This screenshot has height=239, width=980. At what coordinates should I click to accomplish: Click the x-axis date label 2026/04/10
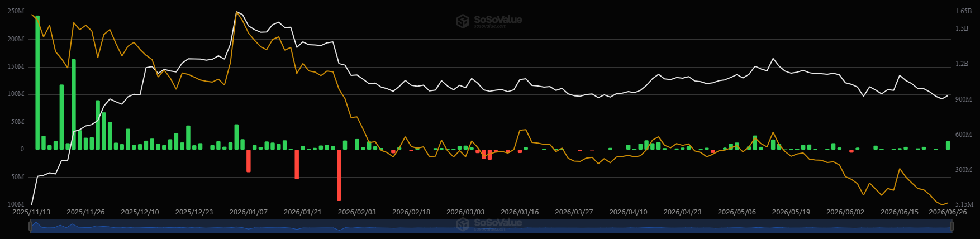point(628,212)
